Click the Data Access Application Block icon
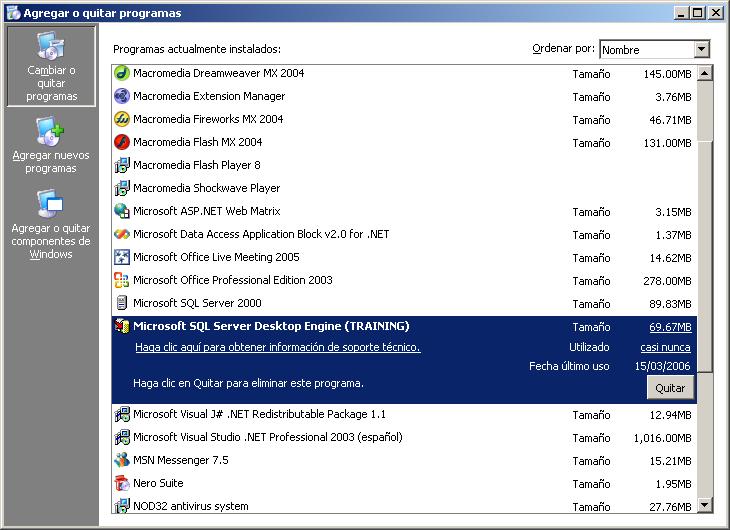This screenshot has width=730, height=530. click(x=122, y=234)
